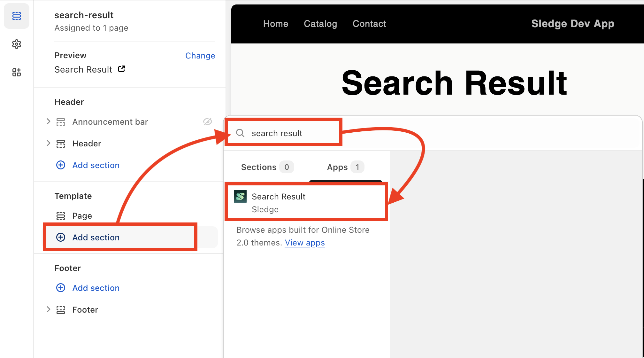Toggle Announcement bar visibility eye icon

pyautogui.click(x=208, y=121)
